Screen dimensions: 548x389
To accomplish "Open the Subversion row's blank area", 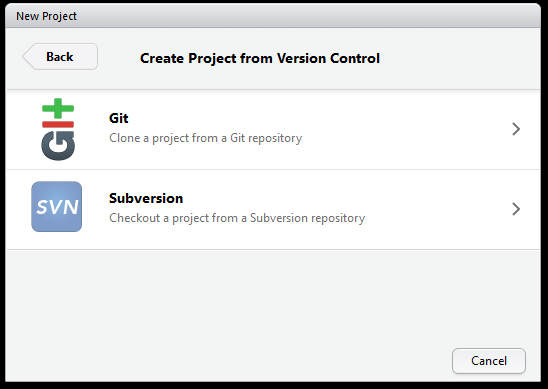I will coord(437,209).
